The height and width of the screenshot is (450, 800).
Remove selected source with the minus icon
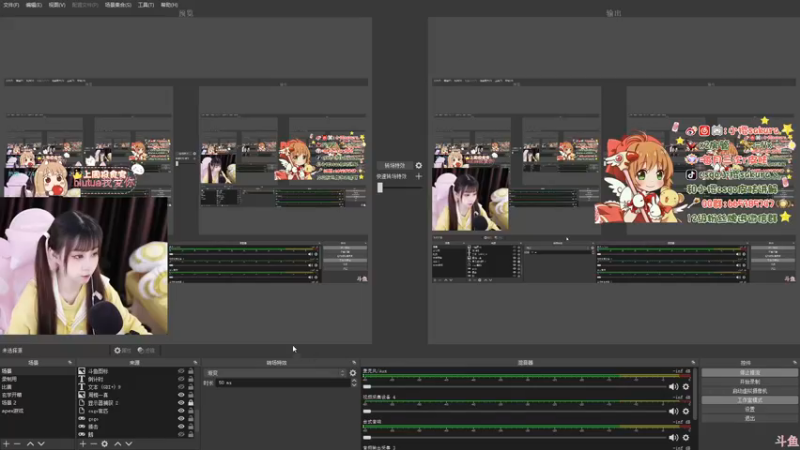tap(93, 444)
